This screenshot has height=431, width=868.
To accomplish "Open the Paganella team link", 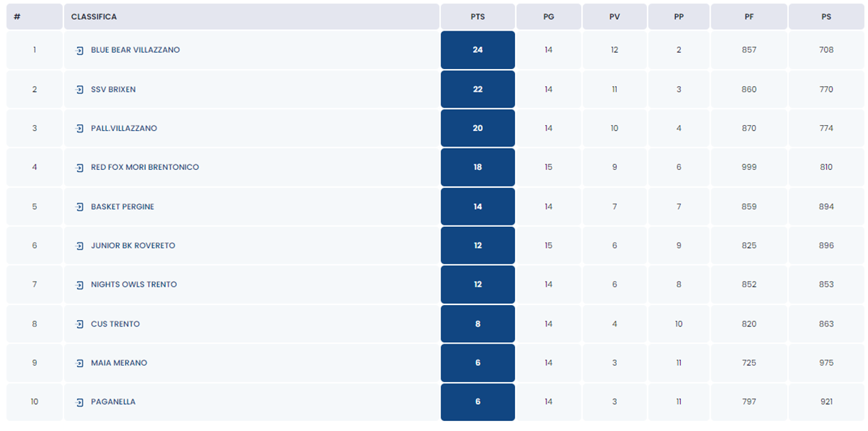I will pos(113,403).
